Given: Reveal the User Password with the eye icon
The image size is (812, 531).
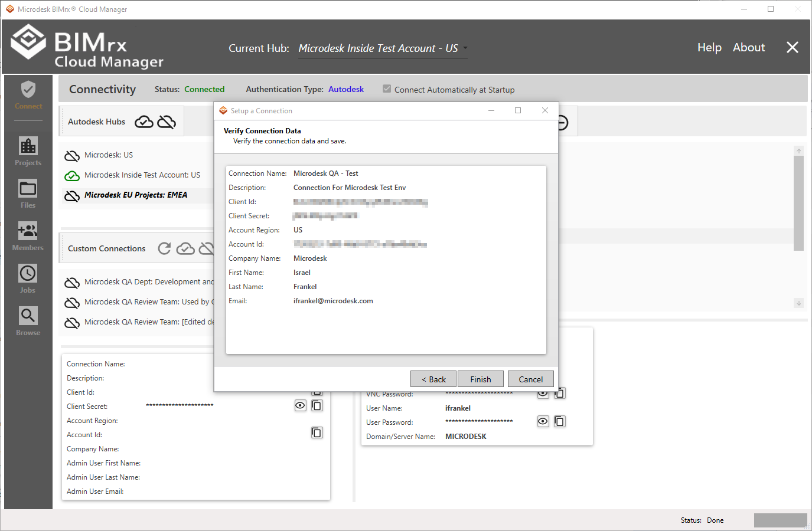Looking at the screenshot, I should click(x=543, y=421).
